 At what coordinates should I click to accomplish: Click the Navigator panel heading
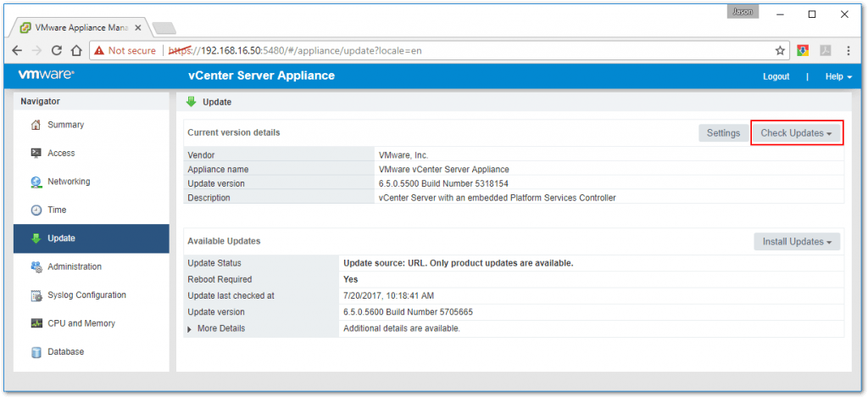click(41, 102)
